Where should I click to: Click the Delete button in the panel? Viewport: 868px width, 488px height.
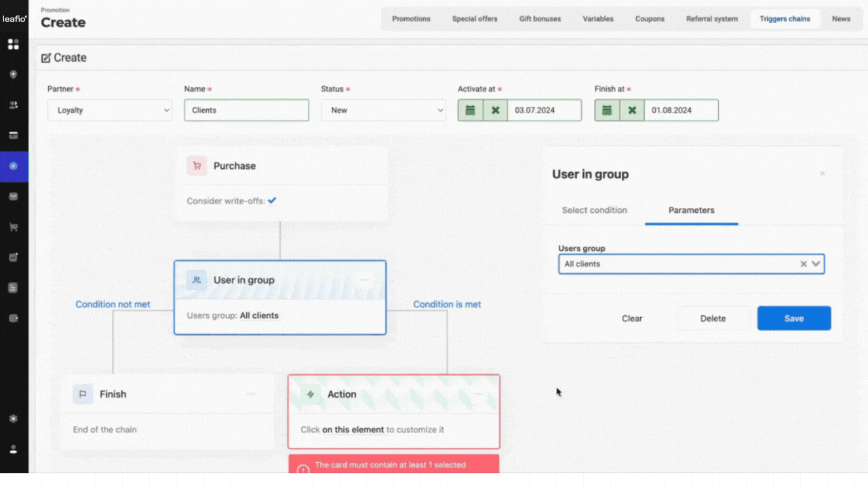click(713, 319)
